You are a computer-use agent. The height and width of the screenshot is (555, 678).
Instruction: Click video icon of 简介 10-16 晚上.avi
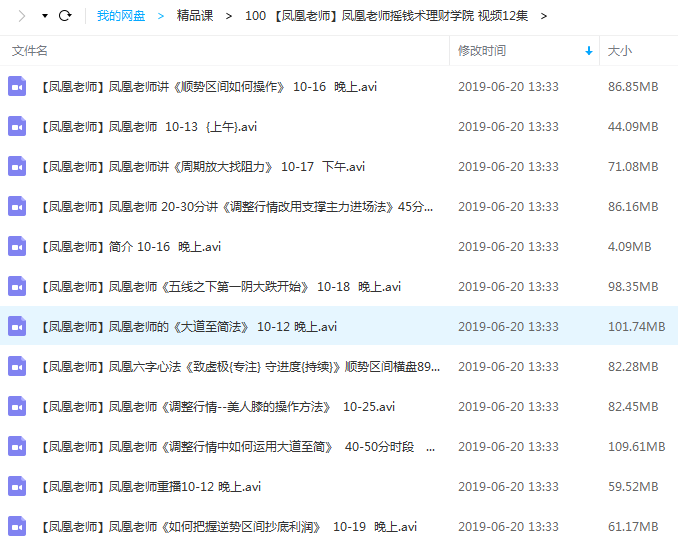click(x=17, y=247)
